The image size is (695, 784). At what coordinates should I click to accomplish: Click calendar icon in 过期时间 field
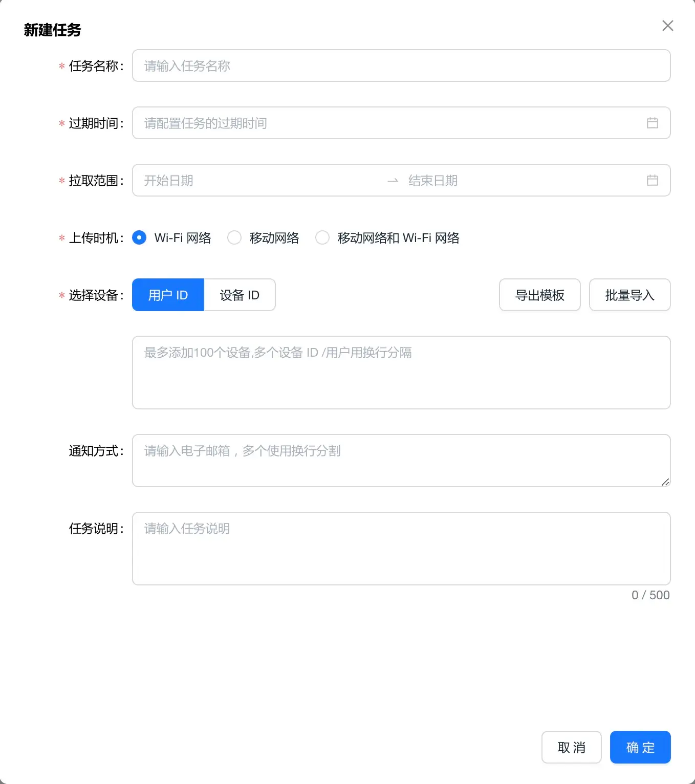click(x=652, y=123)
